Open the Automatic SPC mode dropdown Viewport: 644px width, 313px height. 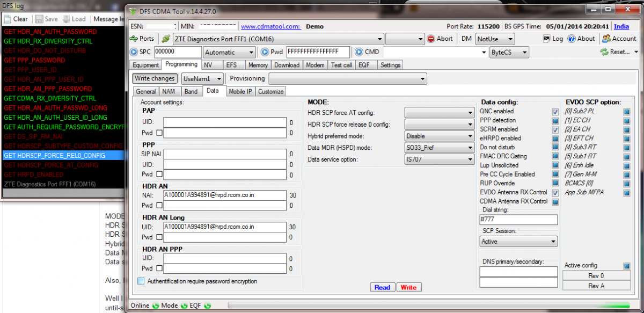pos(229,52)
